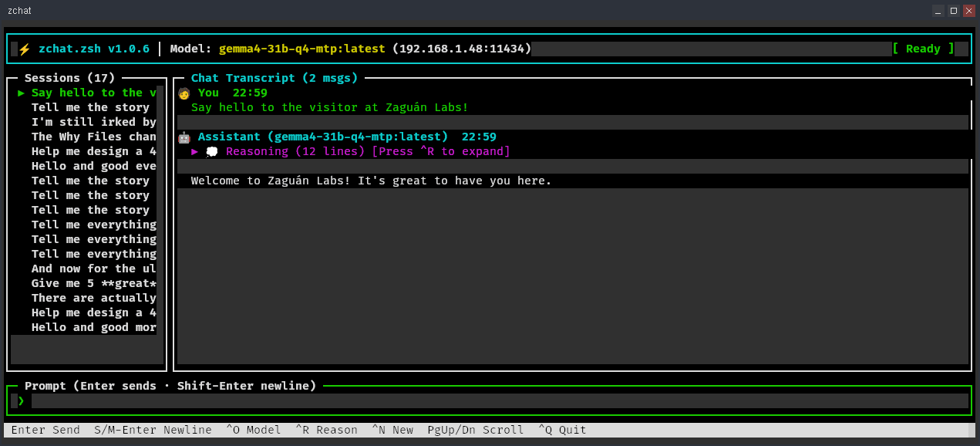Click the lightning bolt zchat logo icon
This screenshot has width=980, height=446.
click(25, 49)
